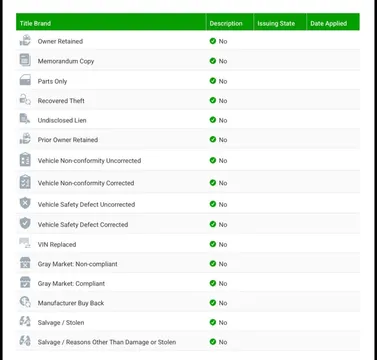Screen dimensions: 377x360
Task: Click the Salvage / Stolen icon
Action: pyautogui.click(x=25, y=321)
